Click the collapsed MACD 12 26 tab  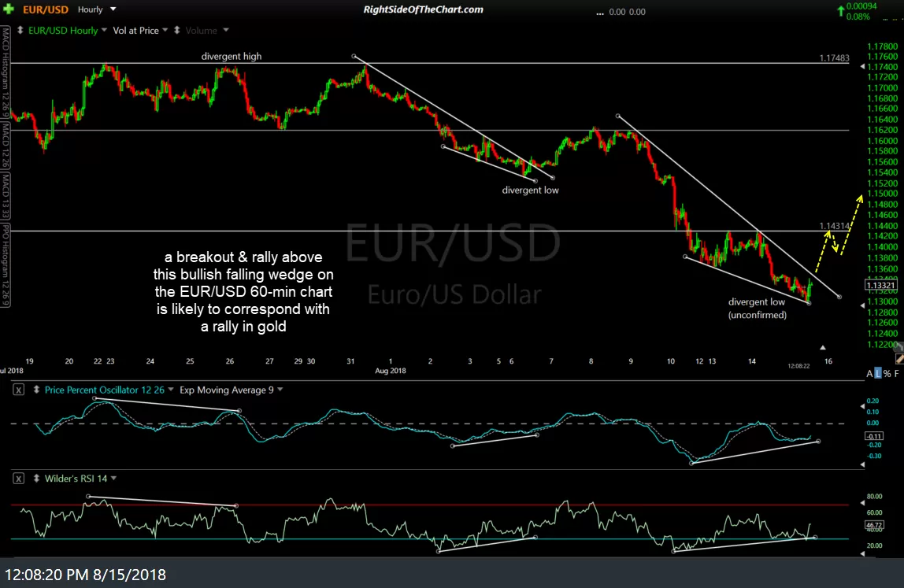pos(6,146)
